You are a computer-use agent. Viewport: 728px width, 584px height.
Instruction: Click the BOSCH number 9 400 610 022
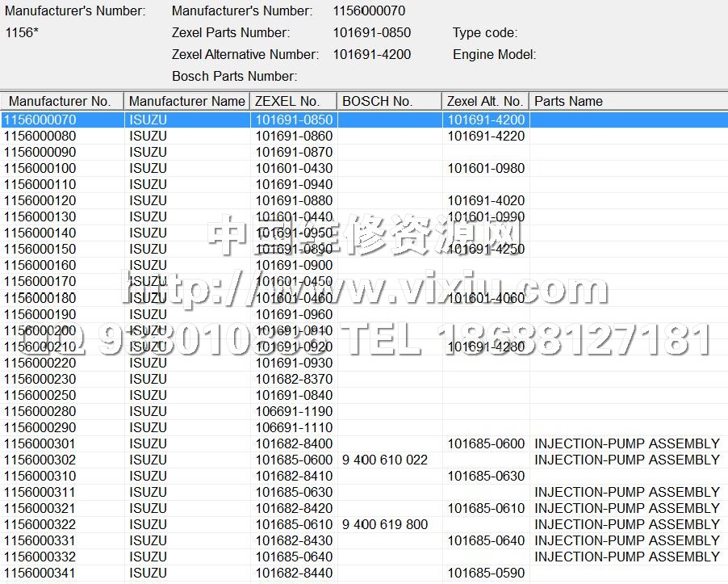[x=385, y=460]
